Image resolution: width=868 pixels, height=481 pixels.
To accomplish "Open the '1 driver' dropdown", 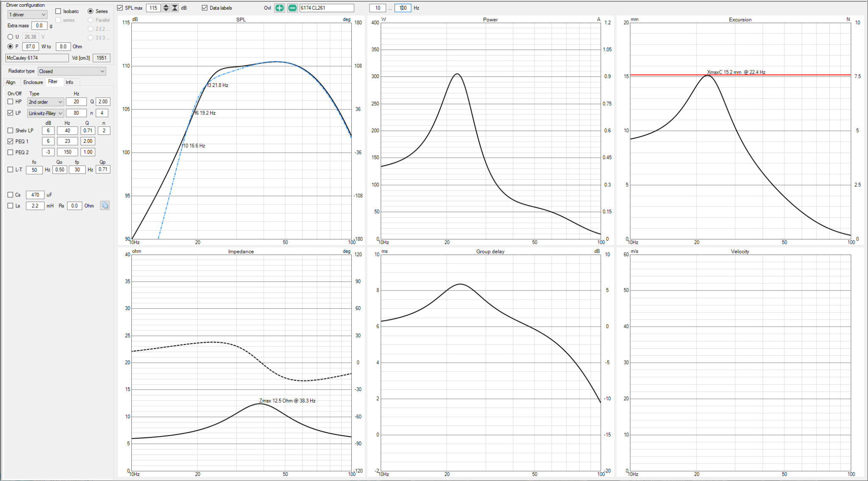I will pyautogui.click(x=27, y=15).
